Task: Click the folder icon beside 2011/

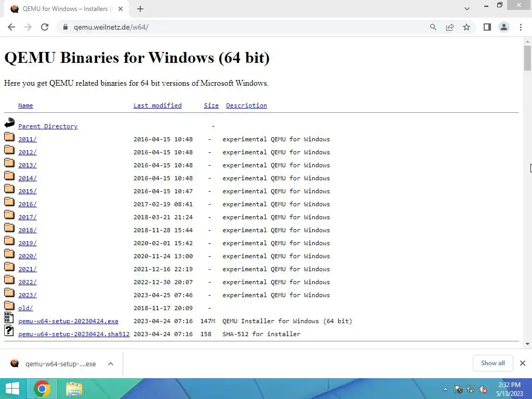Action: pos(9,137)
